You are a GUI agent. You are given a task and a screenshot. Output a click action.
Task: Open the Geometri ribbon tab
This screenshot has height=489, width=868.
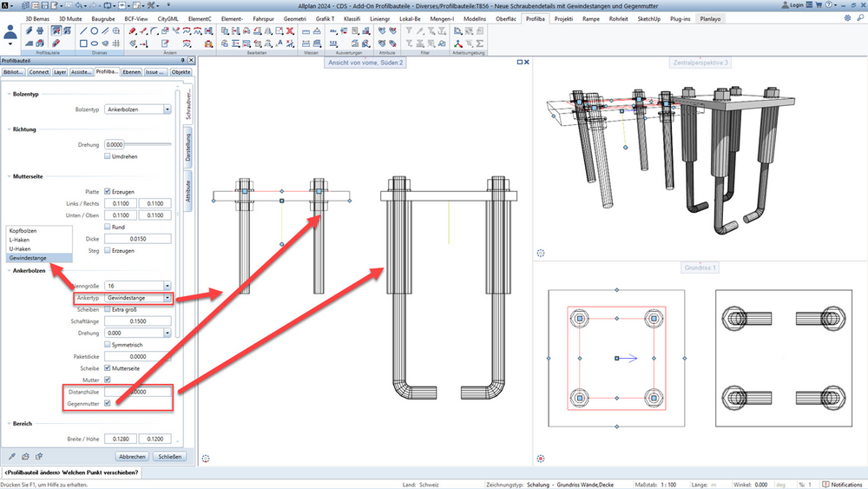[x=294, y=18]
